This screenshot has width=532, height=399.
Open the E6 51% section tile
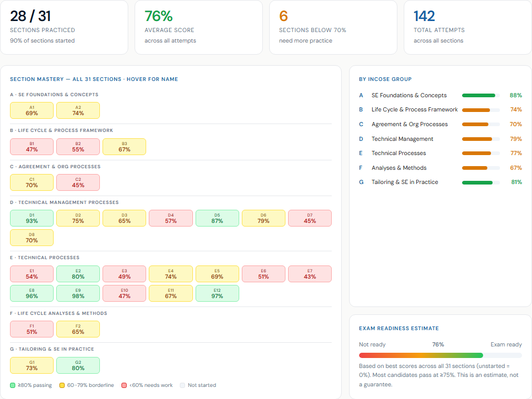point(263,274)
